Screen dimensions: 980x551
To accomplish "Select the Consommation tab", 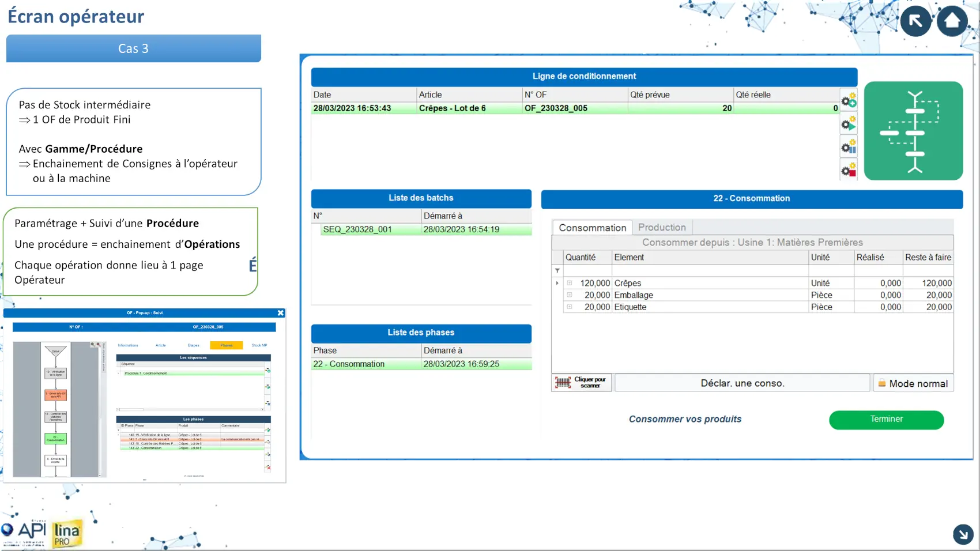I will [592, 228].
